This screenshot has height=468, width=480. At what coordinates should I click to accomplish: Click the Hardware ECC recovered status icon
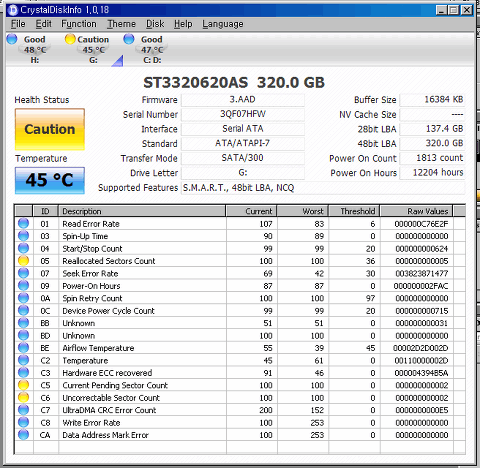click(x=23, y=373)
